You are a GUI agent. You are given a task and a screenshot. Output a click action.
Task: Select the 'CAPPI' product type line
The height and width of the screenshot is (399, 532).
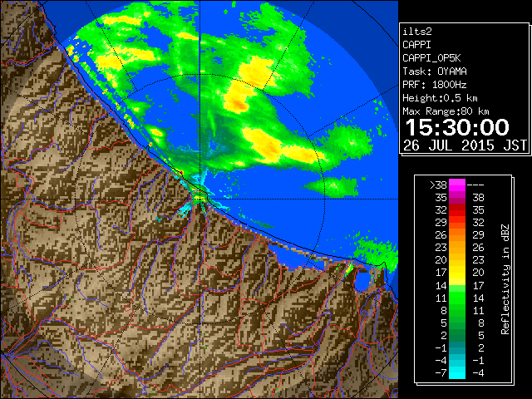pos(416,45)
